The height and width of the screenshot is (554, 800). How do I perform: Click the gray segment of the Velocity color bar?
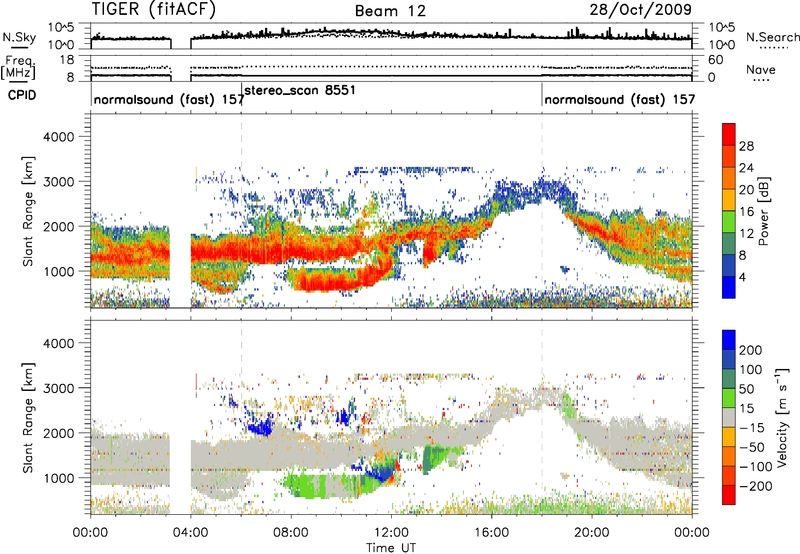coord(729,418)
